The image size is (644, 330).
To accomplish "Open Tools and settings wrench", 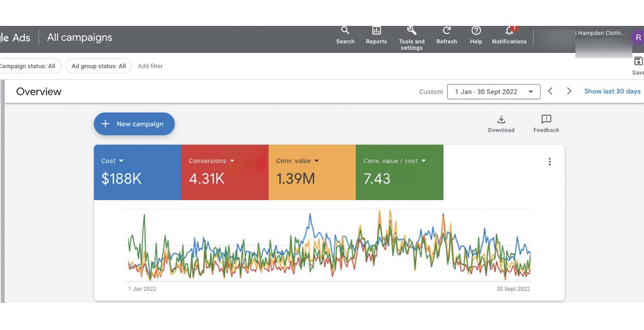I will tap(411, 31).
